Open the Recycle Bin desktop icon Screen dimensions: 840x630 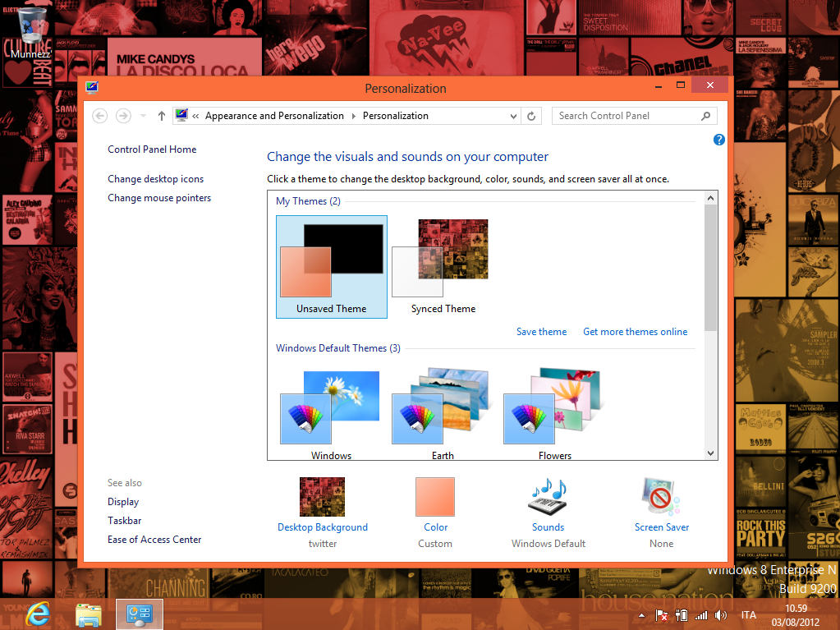click(x=31, y=31)
